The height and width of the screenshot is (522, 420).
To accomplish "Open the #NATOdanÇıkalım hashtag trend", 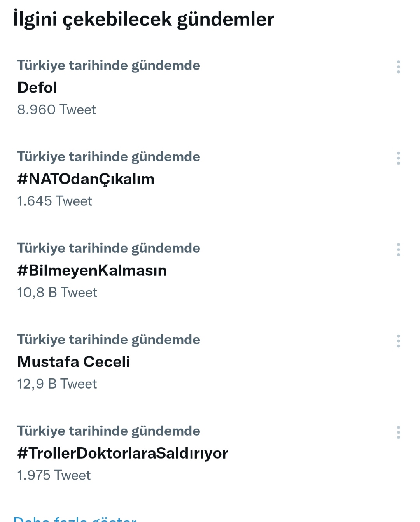I will click(86, 179).
